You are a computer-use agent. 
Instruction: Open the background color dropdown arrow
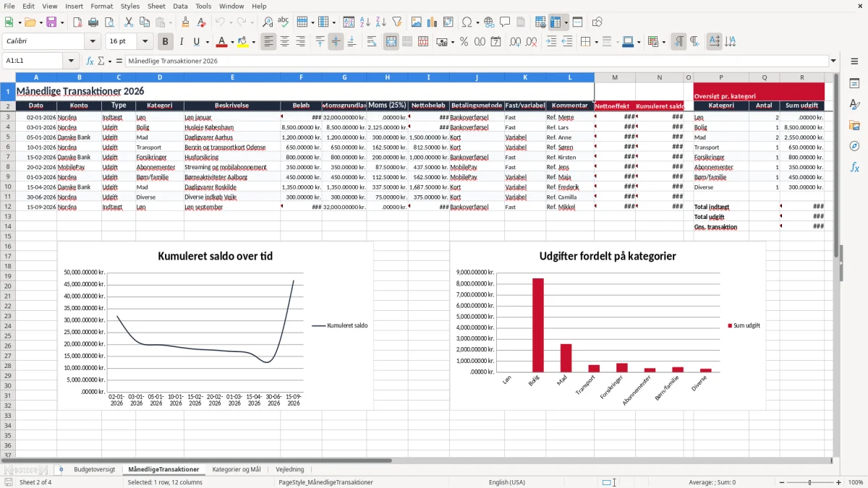pyautogui.click(x=253, y=42)
